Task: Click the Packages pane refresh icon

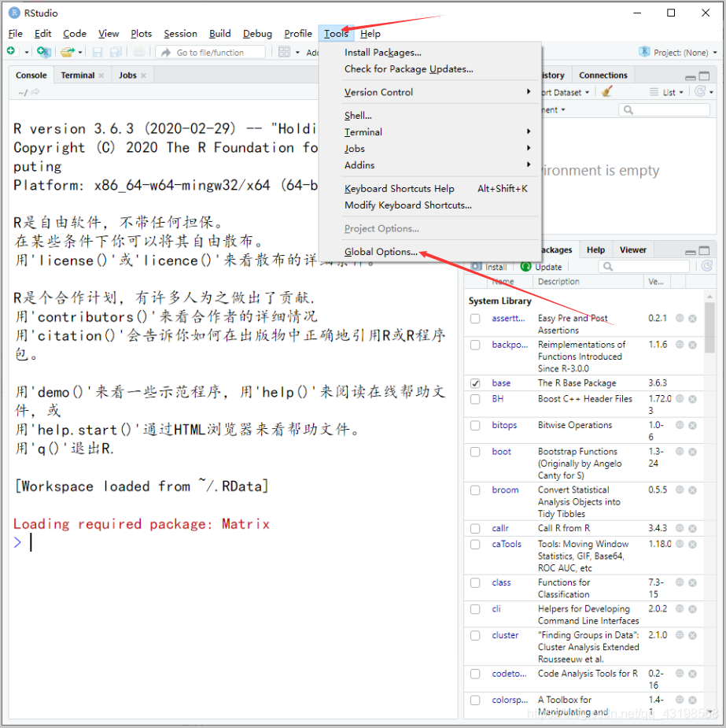Action: (x=707, y=266)
